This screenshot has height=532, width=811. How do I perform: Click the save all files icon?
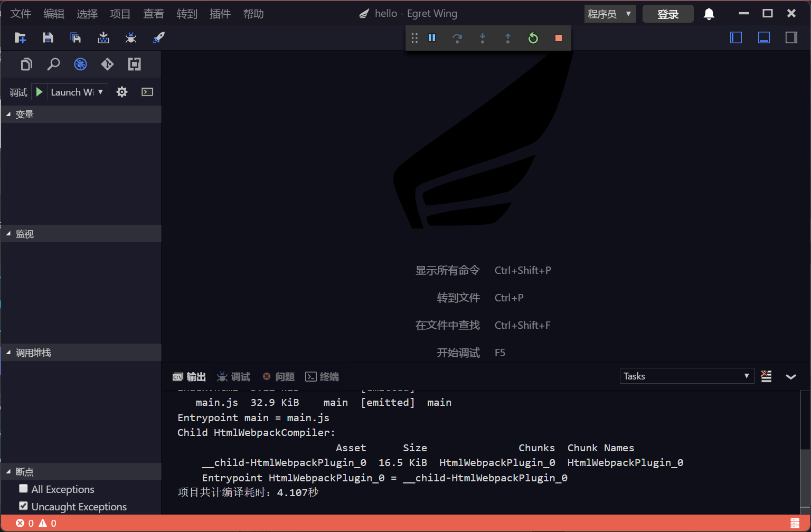click(76, 37)
